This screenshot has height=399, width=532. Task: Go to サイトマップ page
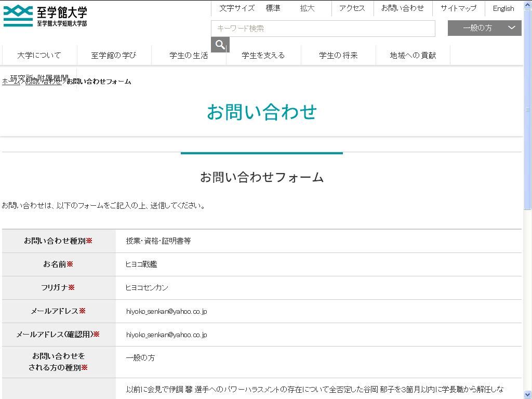[x=458, y=8]
